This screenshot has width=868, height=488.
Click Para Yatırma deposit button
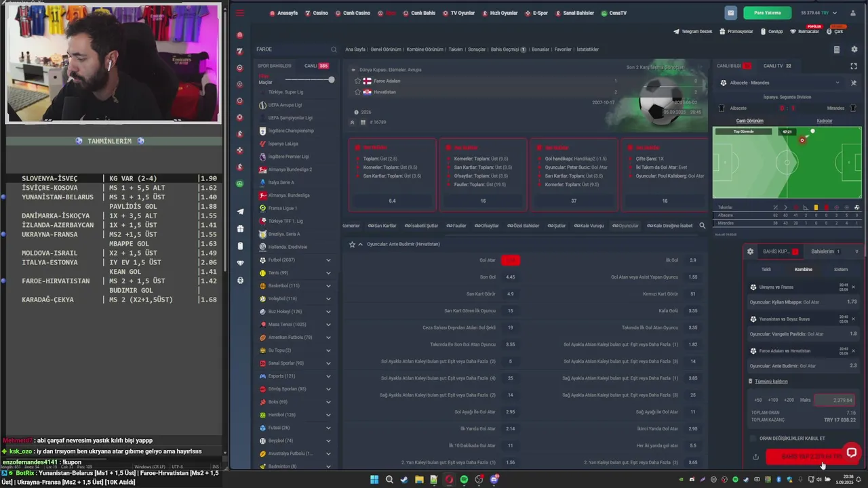click(x=768, y=13)
